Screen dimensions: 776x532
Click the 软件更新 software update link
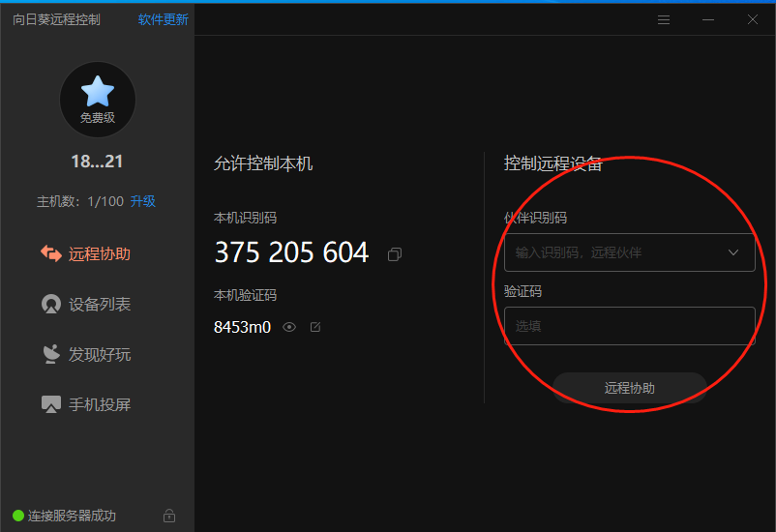point(164,19)
